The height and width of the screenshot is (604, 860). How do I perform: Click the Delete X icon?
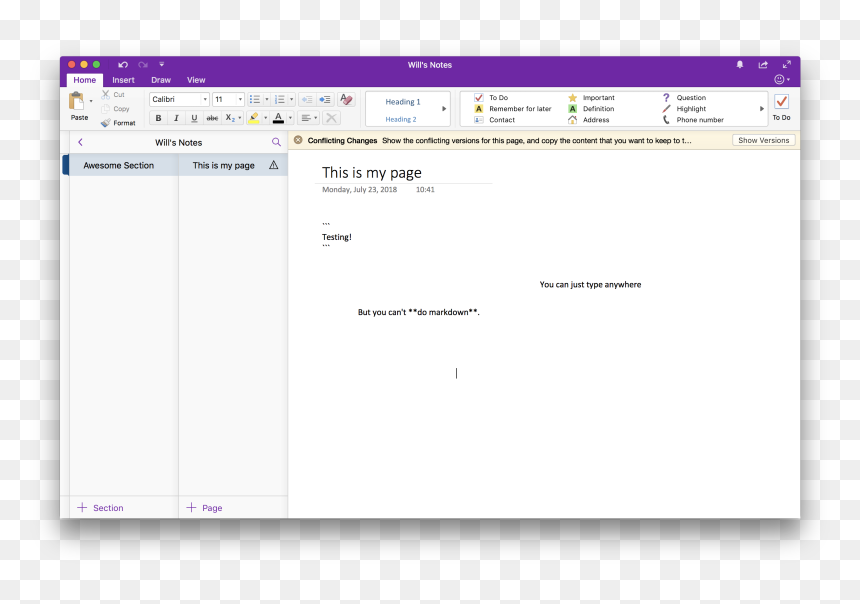click(x=331, y=118)
